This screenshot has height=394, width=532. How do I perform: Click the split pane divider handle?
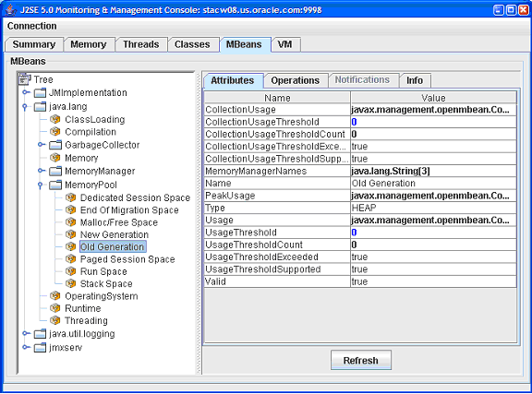[199, 223]
